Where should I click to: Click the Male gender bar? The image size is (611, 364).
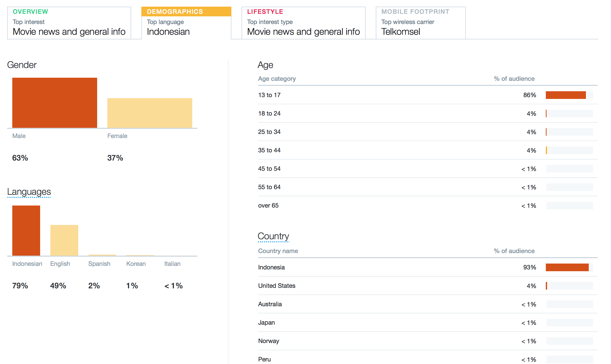(x=55, y=103)
